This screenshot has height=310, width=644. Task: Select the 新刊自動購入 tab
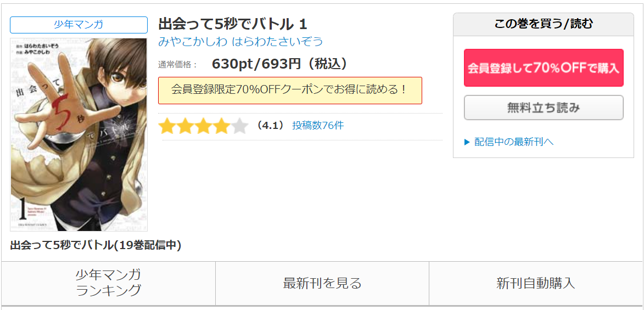tap(536, 283)
